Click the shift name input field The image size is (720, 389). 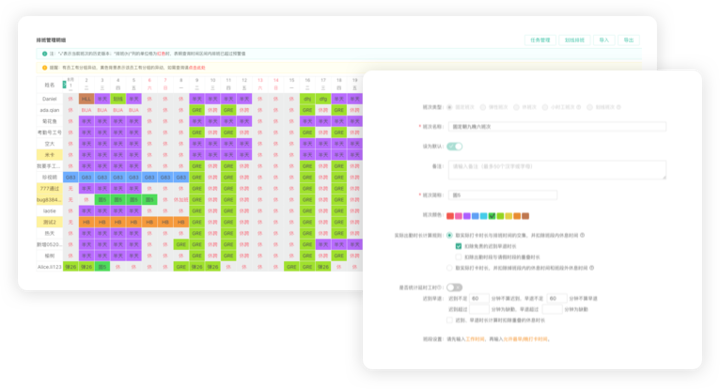[557, 127]
